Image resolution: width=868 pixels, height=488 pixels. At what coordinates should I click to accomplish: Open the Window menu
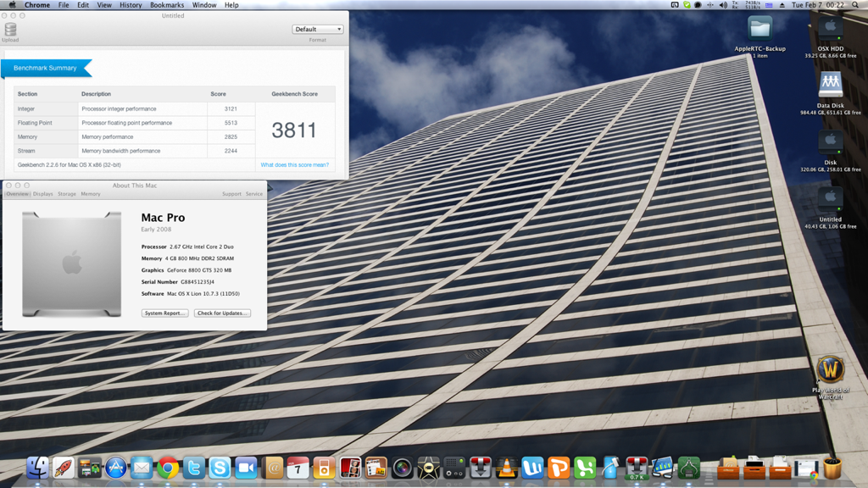(204, 5)
